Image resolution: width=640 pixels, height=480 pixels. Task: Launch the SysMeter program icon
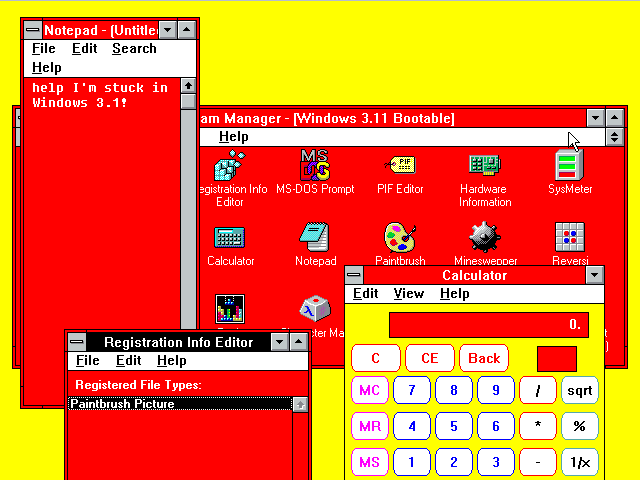tap(570, 165)
